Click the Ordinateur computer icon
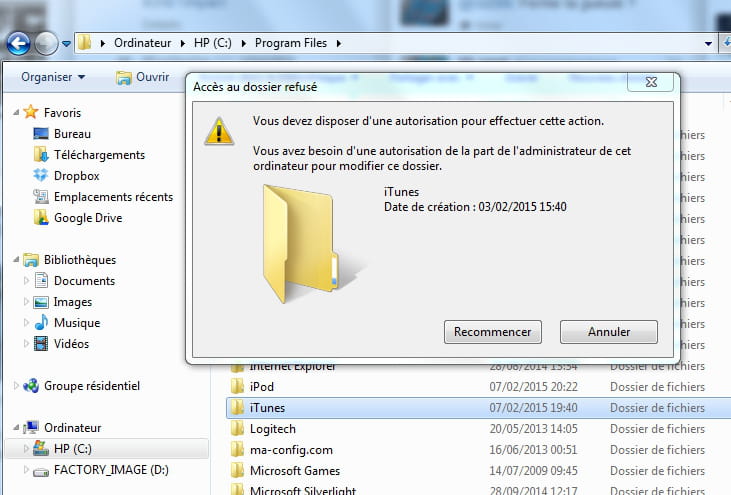Viewport: 731px width, 495px height. [x=31, y=427]
